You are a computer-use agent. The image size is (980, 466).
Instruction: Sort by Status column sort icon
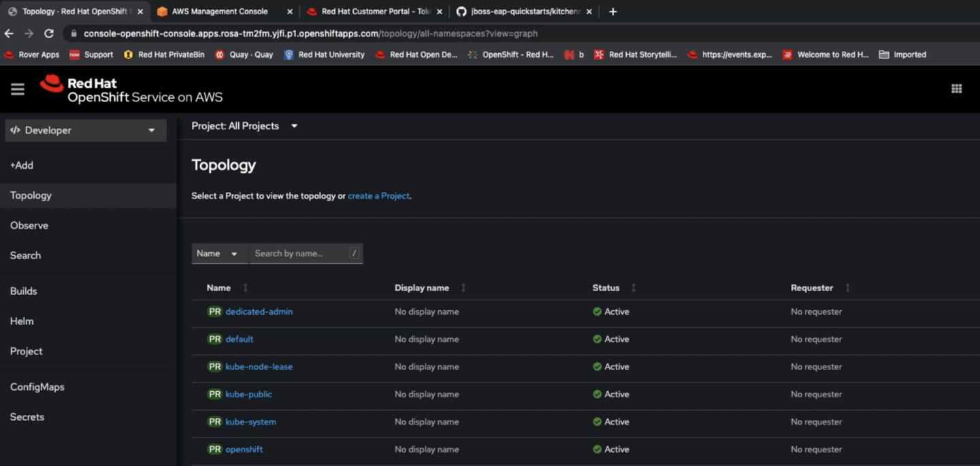tap(634, 288)
